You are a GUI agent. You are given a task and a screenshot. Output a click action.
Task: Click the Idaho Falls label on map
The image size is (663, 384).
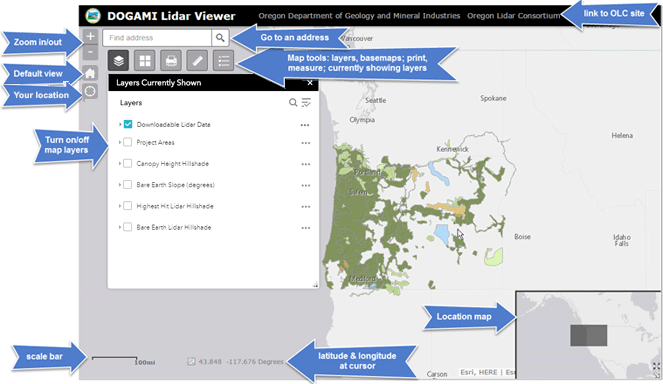point(622,240)
